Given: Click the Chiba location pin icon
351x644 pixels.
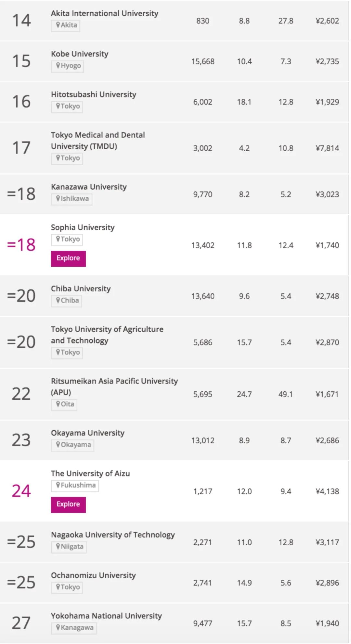Looking at the screenshot, I should tap(58, 300).
